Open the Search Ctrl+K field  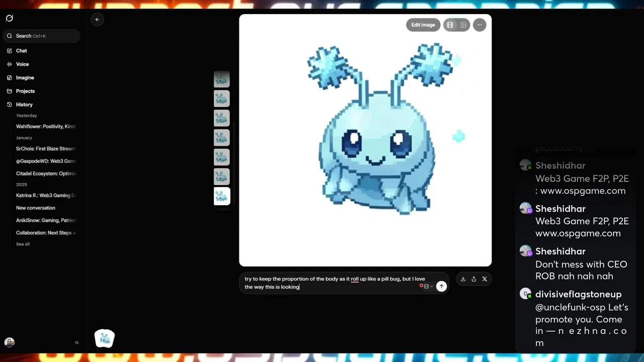click(x=41, y=36)
